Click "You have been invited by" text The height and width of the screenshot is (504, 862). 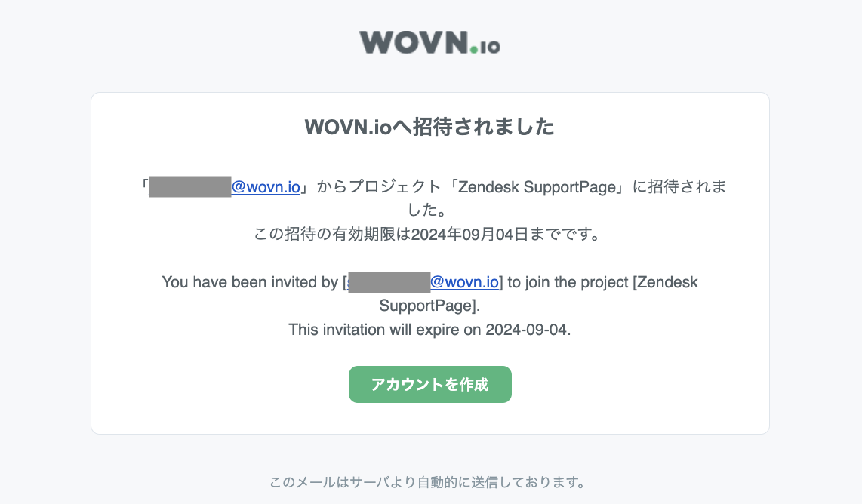click(250, 282)
